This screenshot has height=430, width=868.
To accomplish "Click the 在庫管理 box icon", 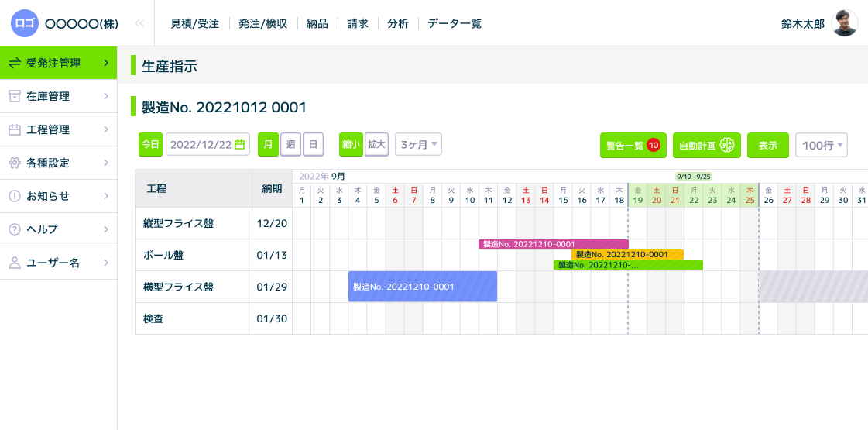I will [14, 96].
